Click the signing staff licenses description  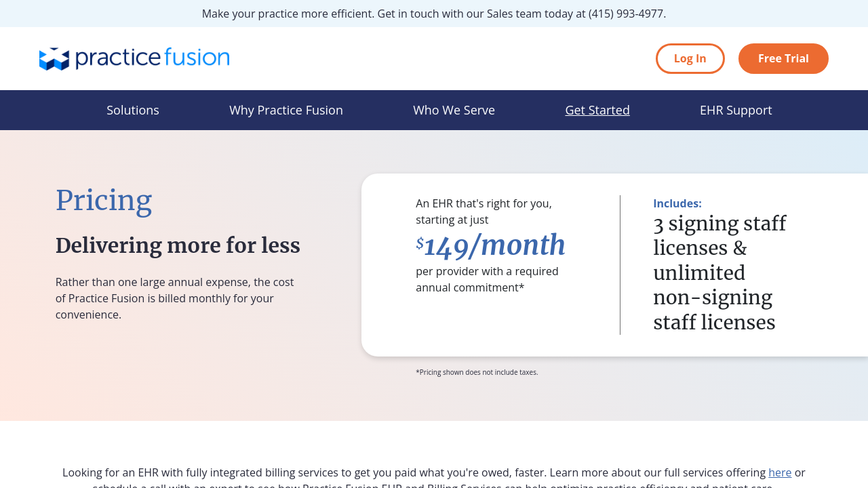[x=719, y=272]
